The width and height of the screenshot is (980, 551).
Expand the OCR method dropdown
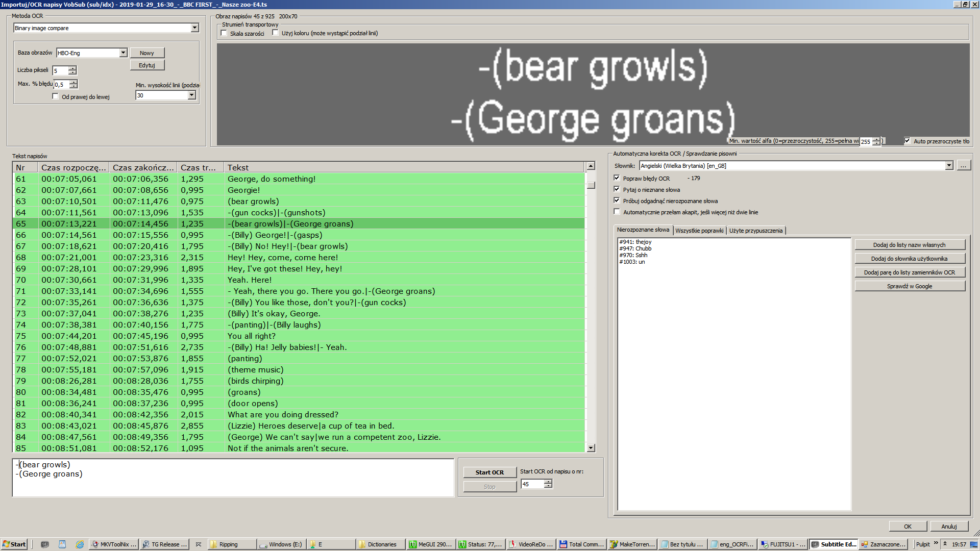[194, 28]
